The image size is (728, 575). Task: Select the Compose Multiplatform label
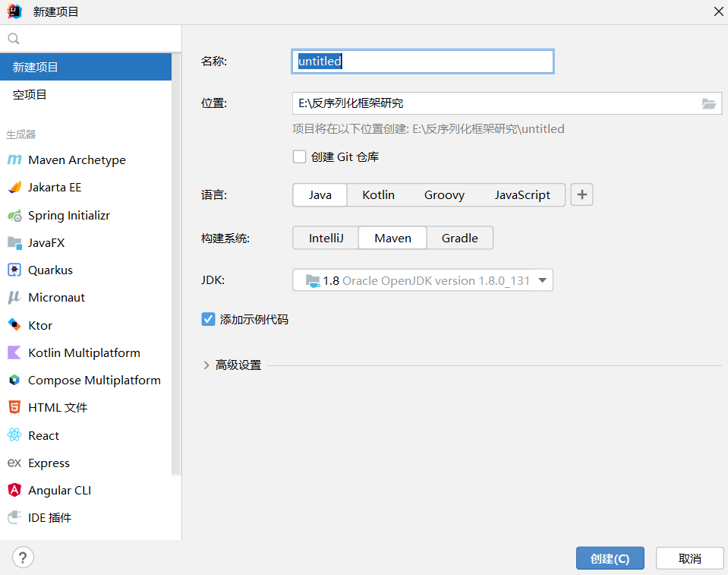(94, 380)
